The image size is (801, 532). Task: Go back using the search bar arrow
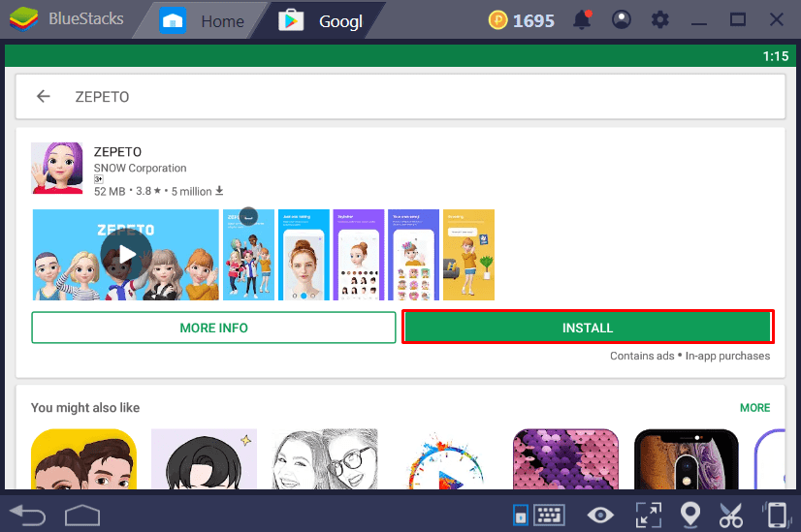tap(43, 97)
